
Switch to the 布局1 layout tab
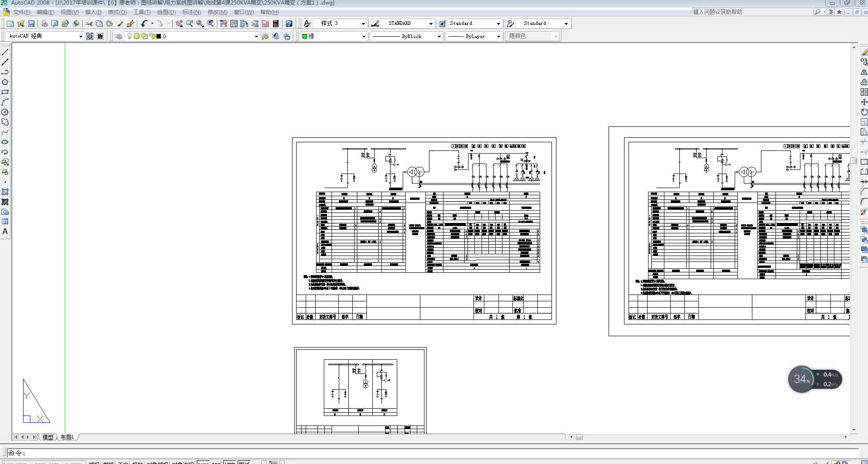(x=67, y=437)
